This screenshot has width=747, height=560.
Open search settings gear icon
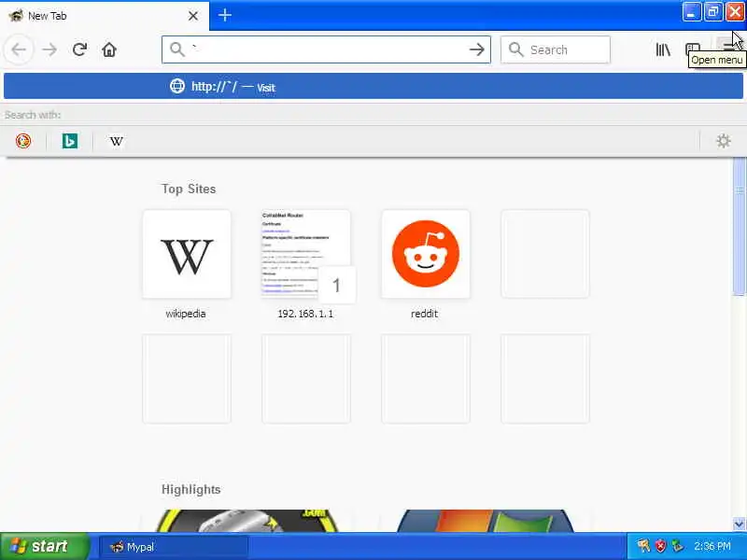[x=723, y=141]
